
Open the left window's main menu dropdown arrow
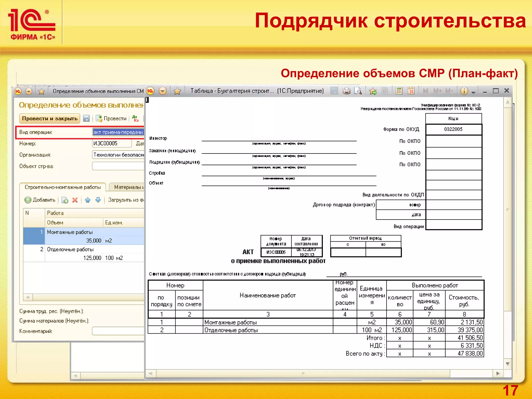29,91
